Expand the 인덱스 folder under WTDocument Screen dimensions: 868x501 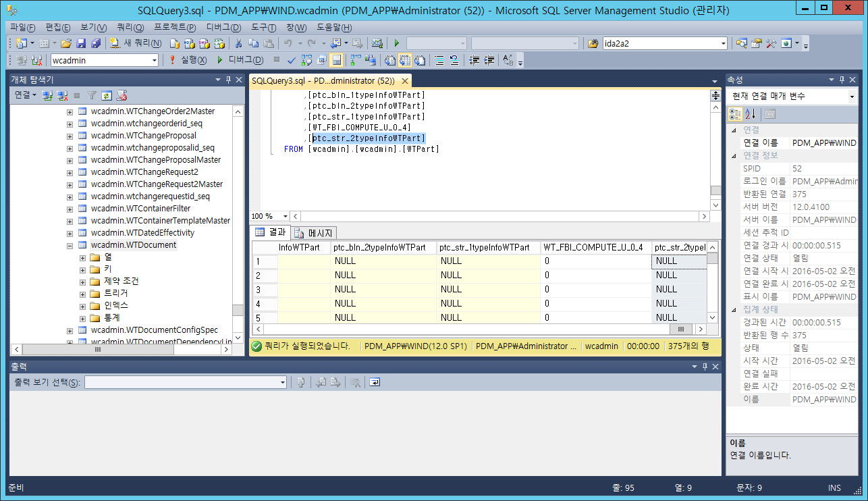pos(83,306)
